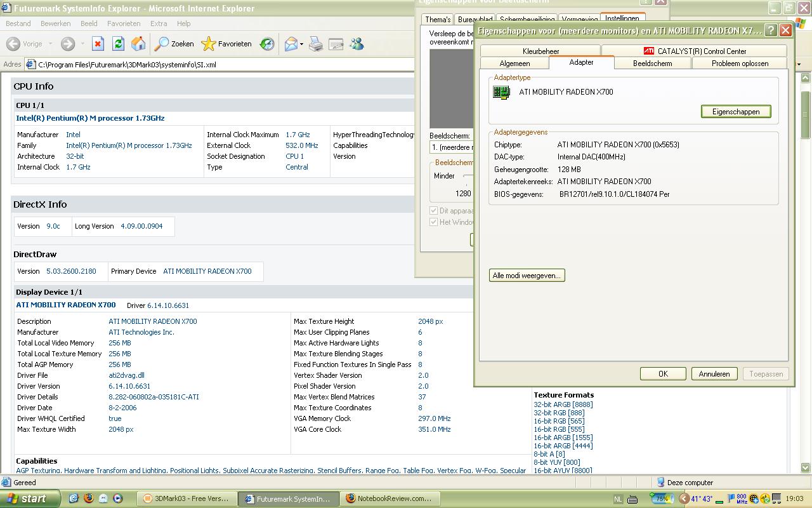The height and width of the screenshot is (508, 812).
Task: Stop page loading with the red X icon
Action: coord(98,44)
